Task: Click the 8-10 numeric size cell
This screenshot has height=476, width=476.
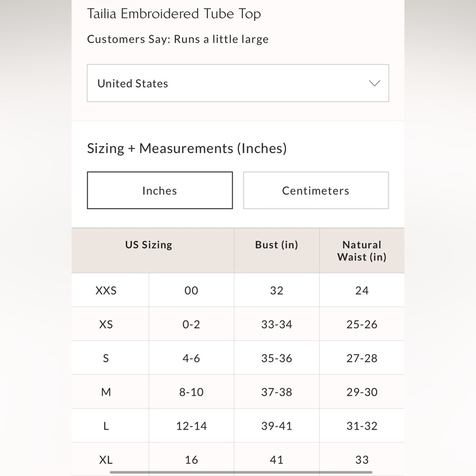Action: pos(191,392)
